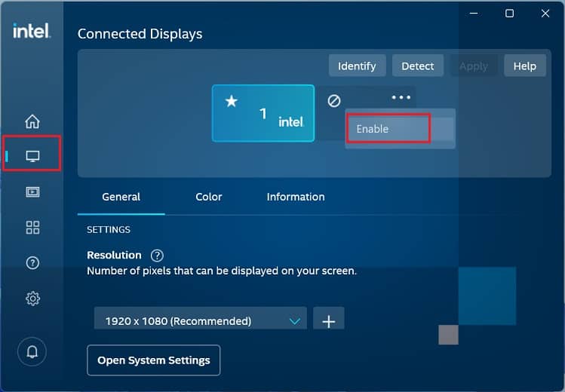Click the Detect button

[x=418, y=66]
